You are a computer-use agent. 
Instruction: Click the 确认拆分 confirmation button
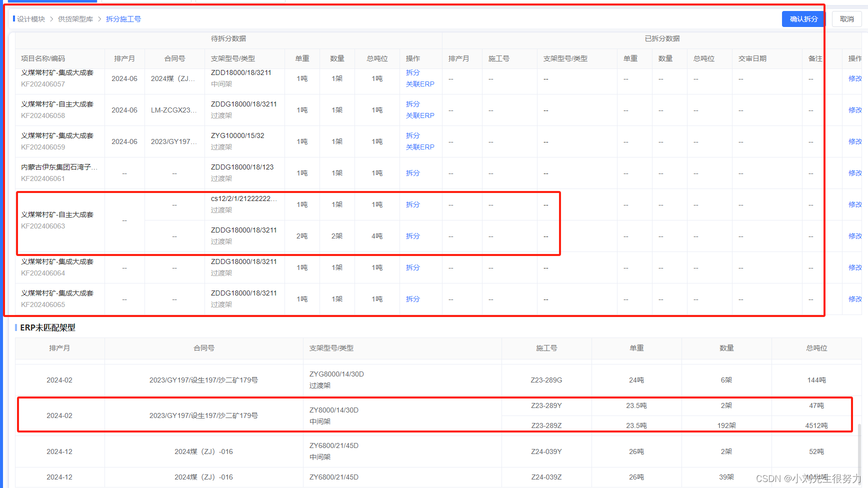803,19
